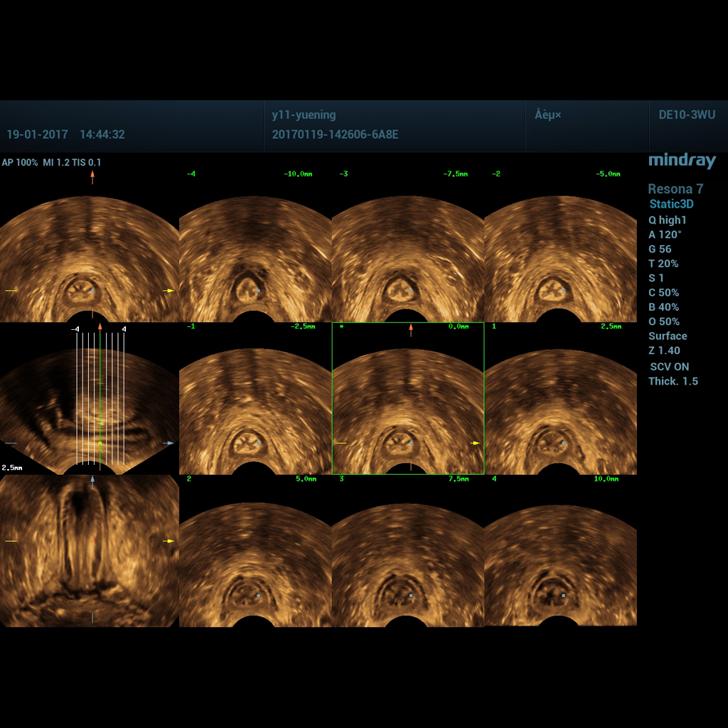Open the Static3D mode selector
Image resolution: width=728 pixels, height=728 pixels.
click(x=671, y=204)
